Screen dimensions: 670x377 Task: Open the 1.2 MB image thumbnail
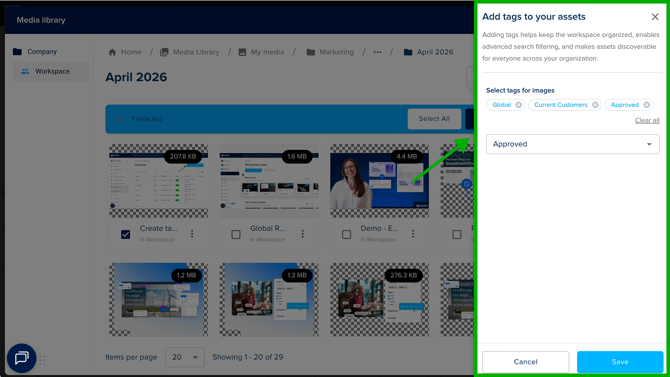point(159,299)
